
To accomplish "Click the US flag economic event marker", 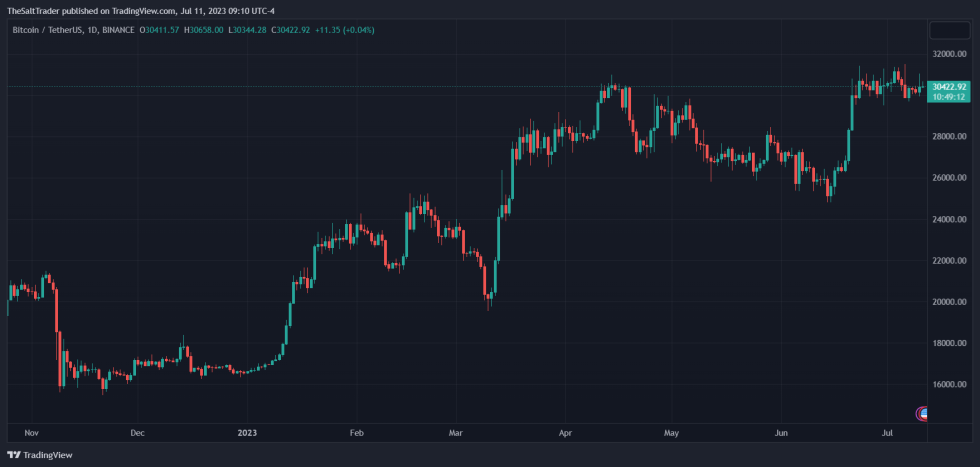I will pos(924,413).
